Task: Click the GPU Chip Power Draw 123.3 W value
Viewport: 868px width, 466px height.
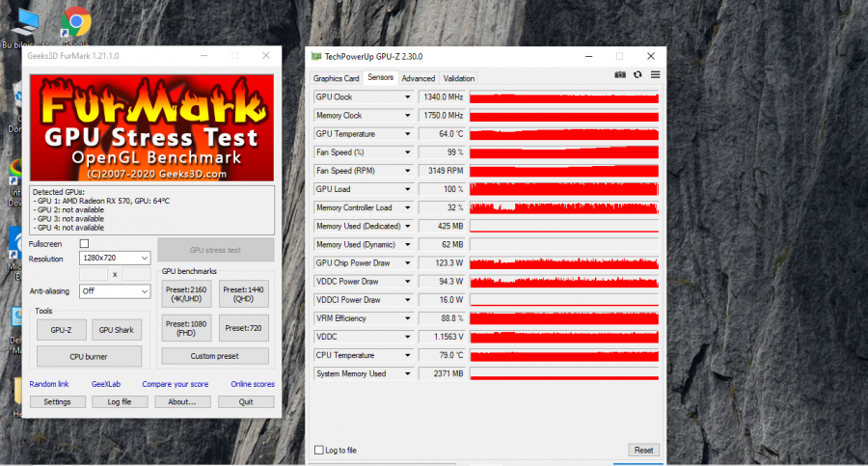Action: [443, 263]
